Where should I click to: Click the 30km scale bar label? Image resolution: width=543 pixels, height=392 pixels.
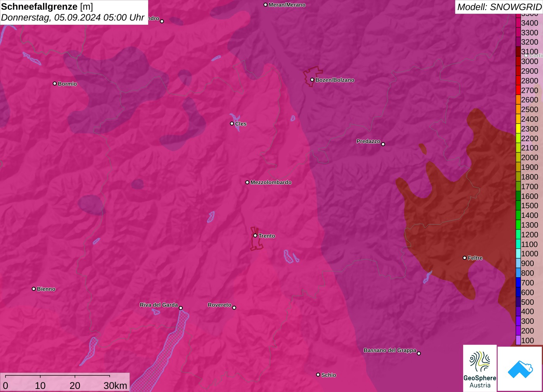coord(115,385)
